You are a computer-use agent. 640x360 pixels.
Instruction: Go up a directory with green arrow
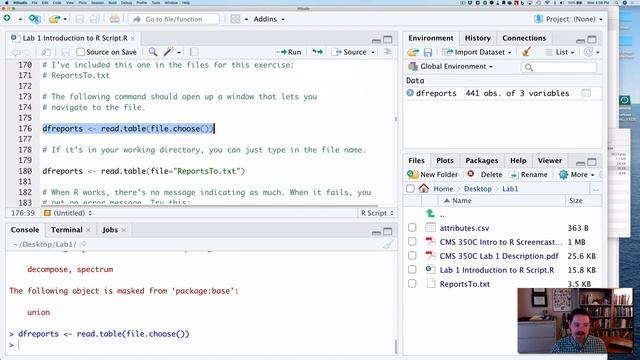(430, 213)
